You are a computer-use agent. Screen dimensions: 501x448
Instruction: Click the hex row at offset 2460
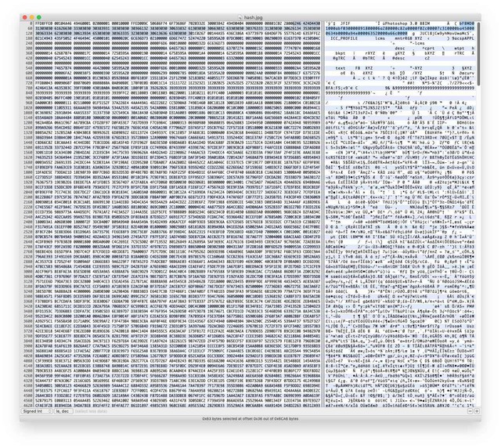178,227
